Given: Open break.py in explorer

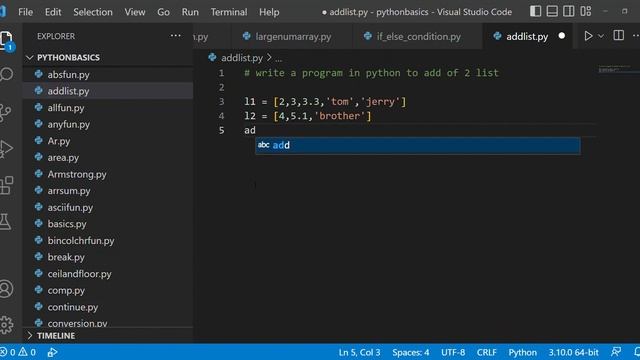Looking at the screenshot, I should point(108,257).
